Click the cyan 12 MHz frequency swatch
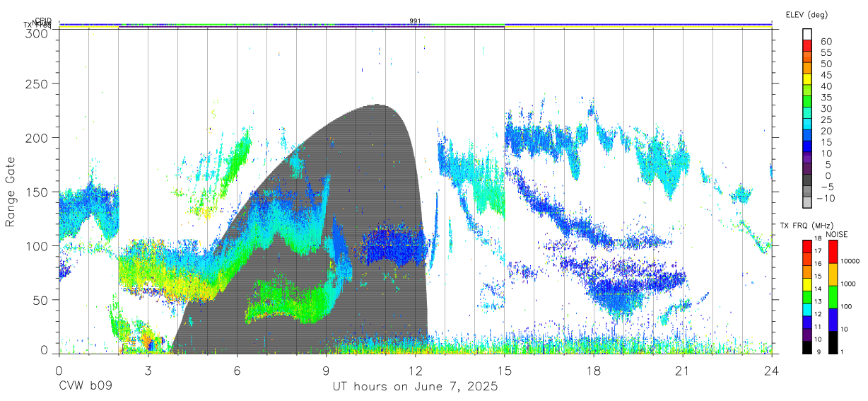Screen dimensions: 868x401 pos(807,310)
